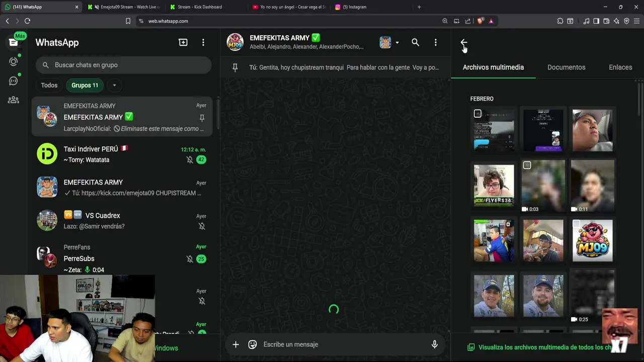Open Brave Rewards triangle icon
644x362 pixels.
(491, 21)
